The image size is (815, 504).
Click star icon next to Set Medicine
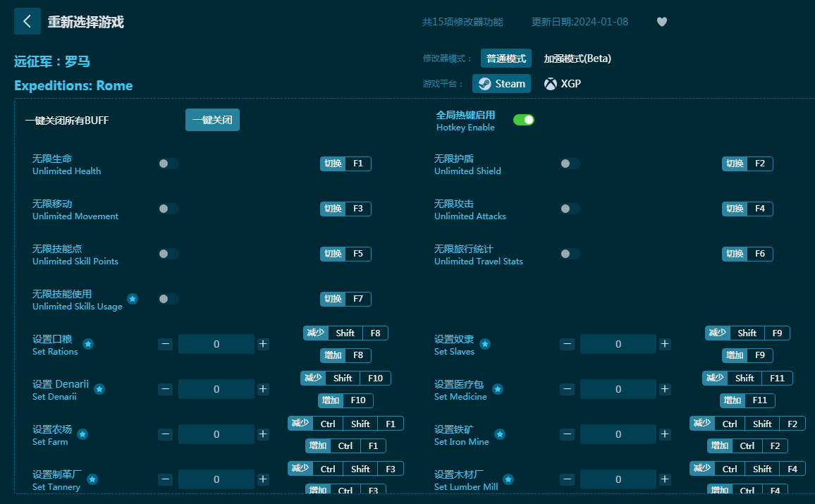[x=497, y=389]
